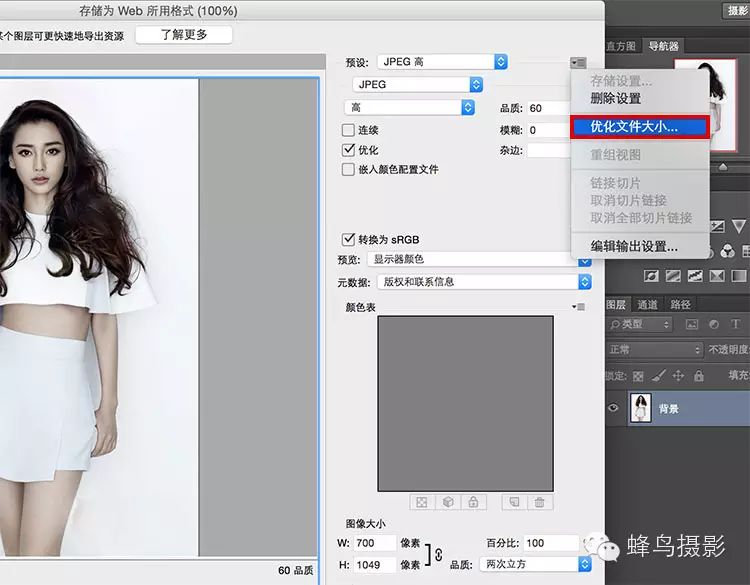Screen dimensions: 750x585
Task: Click lock all padlock icon in Layers
Action: [699, 376]
